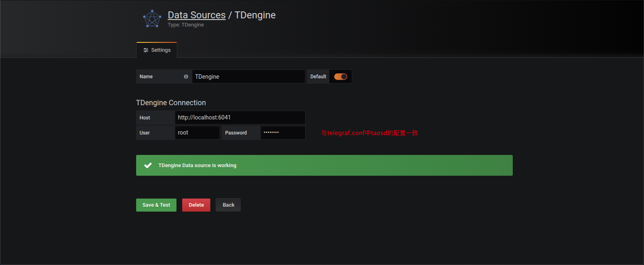Edit the Host URL input field
This screenshot has height=265, width=644.
click(240, 117)
